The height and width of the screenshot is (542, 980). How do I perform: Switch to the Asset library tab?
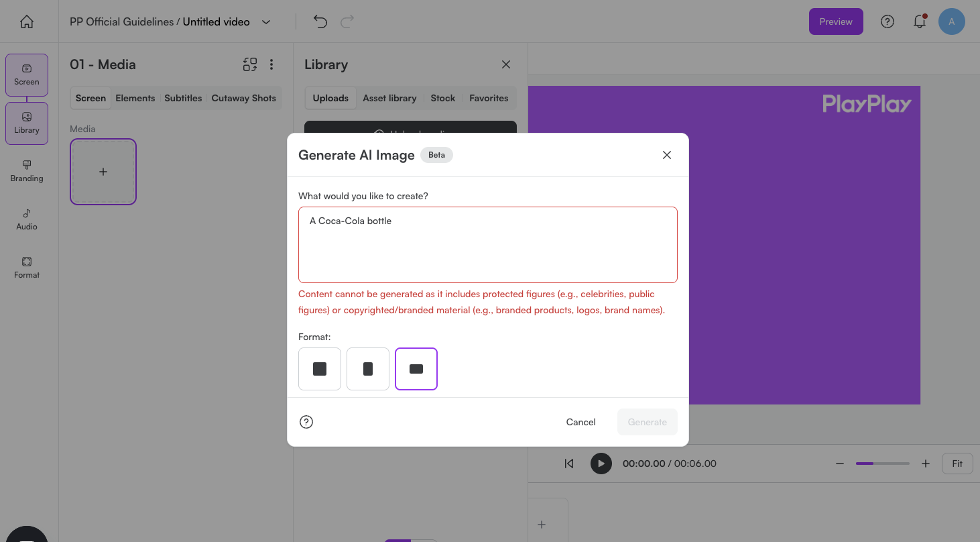(x=389, y=98)
